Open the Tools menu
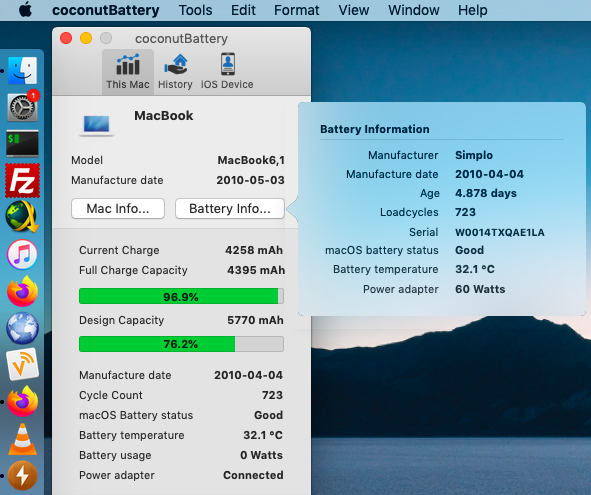 (x=195, y=10)
